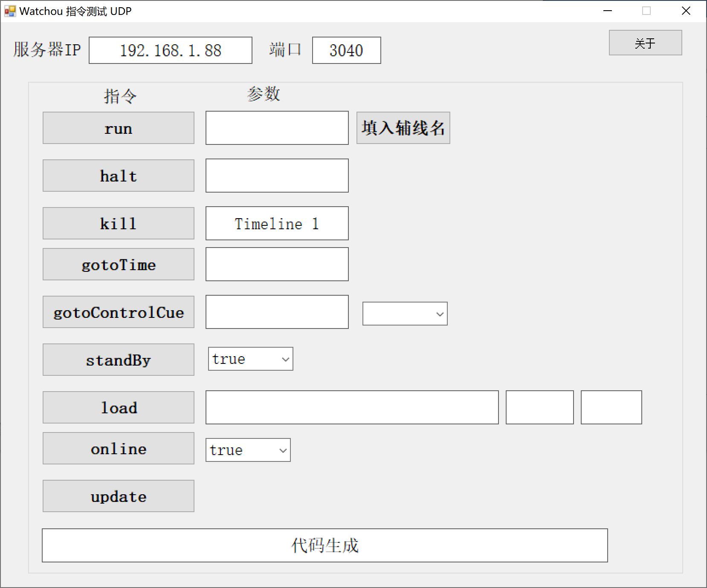Click the 代码生成 output box

(325, 545)
